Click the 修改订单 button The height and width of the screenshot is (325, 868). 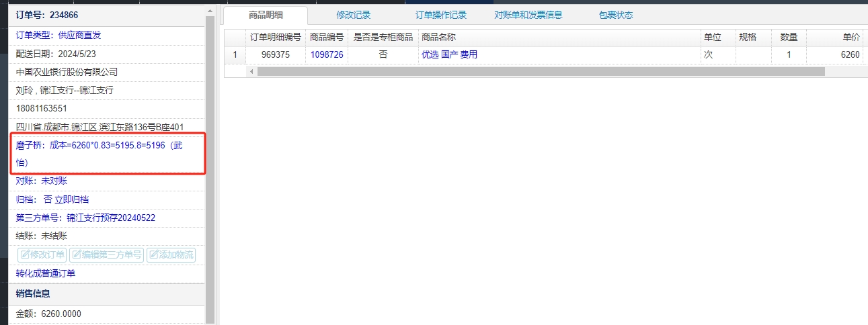[42, 254]
